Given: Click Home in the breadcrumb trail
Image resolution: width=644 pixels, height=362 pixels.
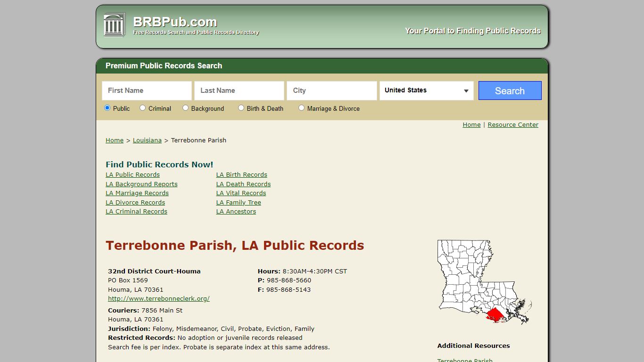Looking at the screenshot, I should click(115, 140).
